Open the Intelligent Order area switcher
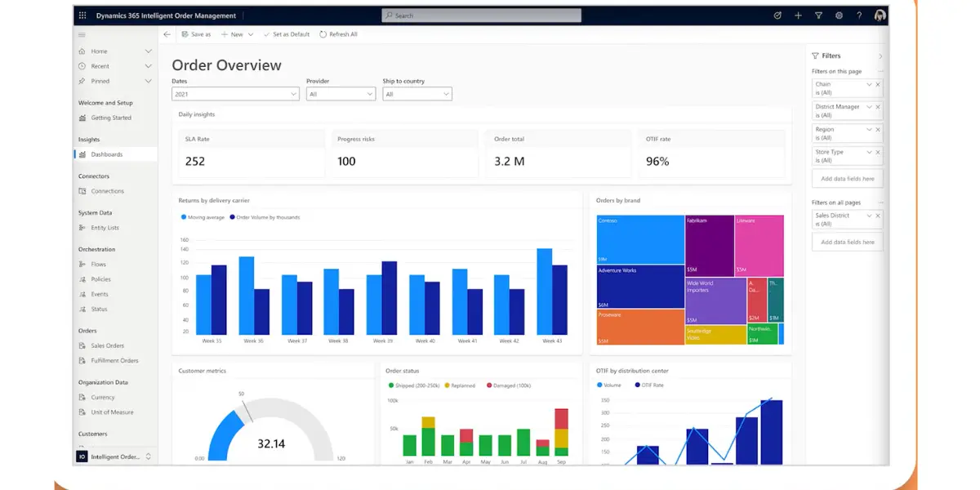The image size is (980, 490). click(115, 457)
